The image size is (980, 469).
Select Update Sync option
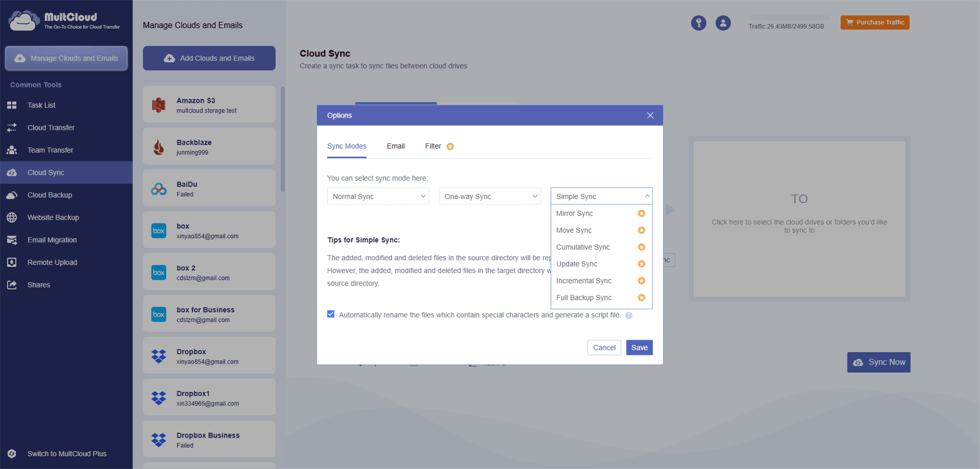pos(601,264)
